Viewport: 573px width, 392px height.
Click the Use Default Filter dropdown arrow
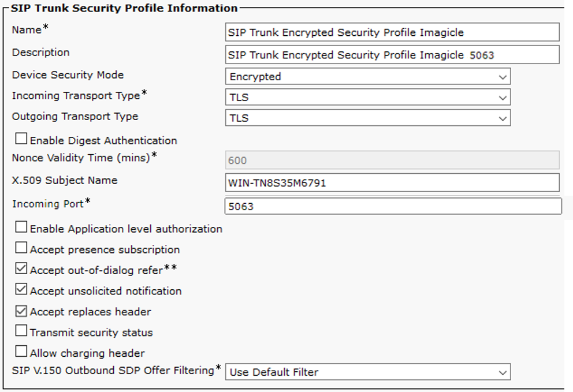point(503,372)
